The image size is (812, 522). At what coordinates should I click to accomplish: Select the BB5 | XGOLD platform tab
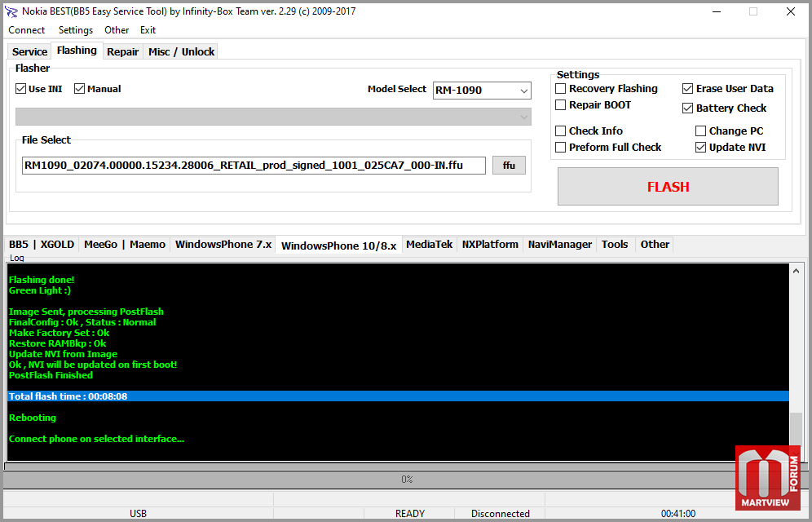pos(42,245)
